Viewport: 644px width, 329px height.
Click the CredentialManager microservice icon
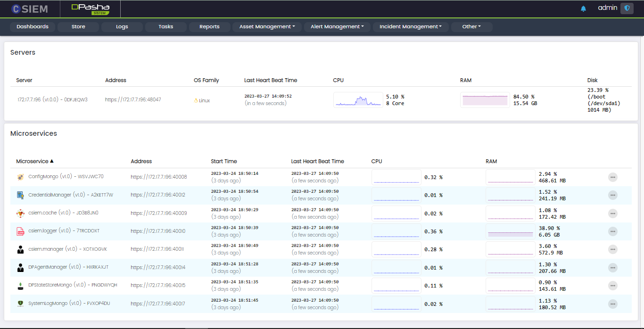[x=20, y=195]
